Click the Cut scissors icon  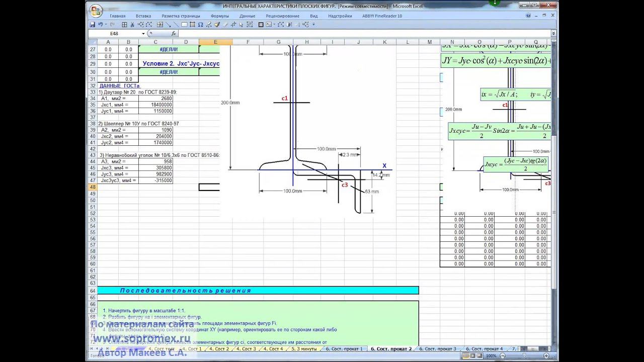point(132,24)
